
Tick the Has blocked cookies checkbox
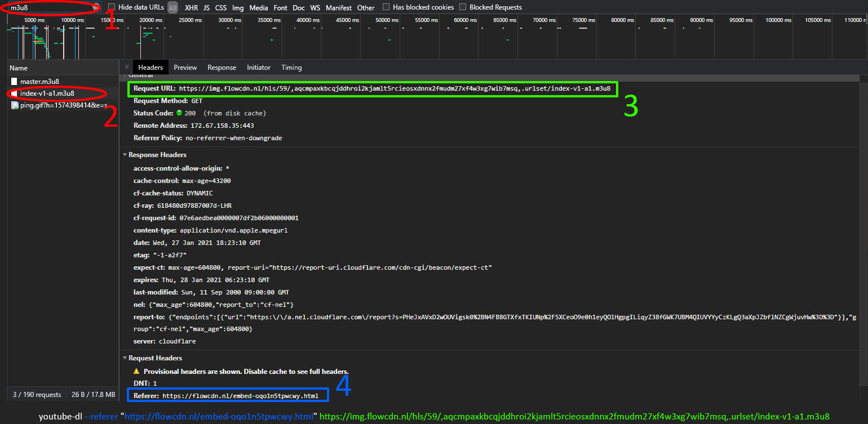pyautogui.click(x=386, y=7)
